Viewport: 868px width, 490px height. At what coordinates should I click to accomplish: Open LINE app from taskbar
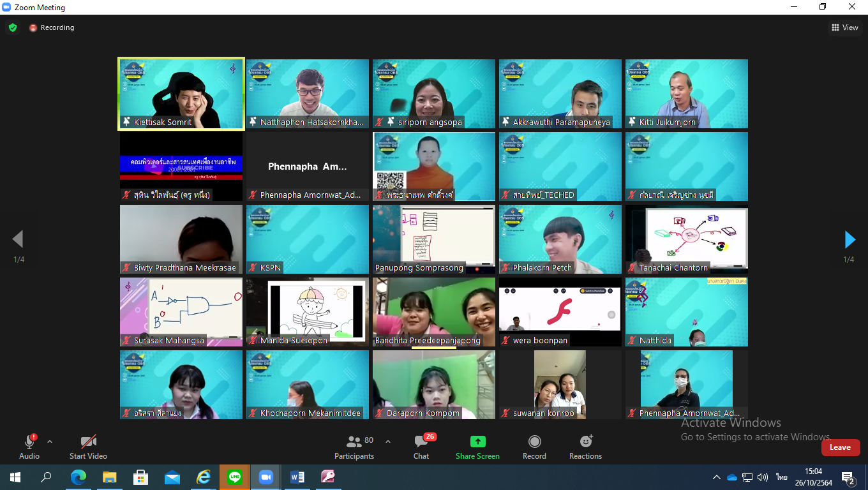(234, 477)
